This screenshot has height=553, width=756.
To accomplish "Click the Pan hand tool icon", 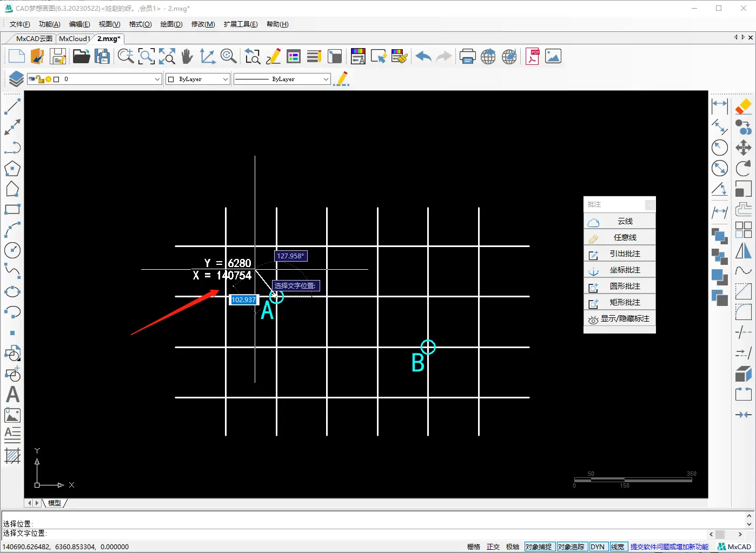I will point(187,56).
